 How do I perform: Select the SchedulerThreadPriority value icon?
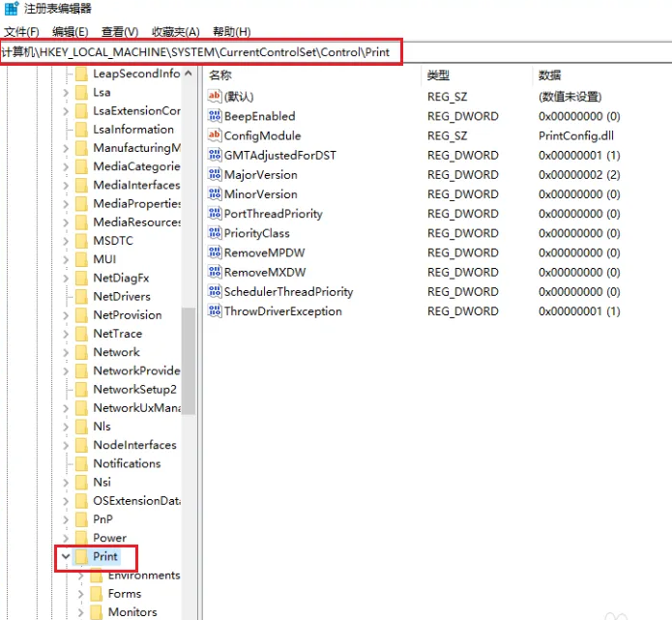coord(215,291)
